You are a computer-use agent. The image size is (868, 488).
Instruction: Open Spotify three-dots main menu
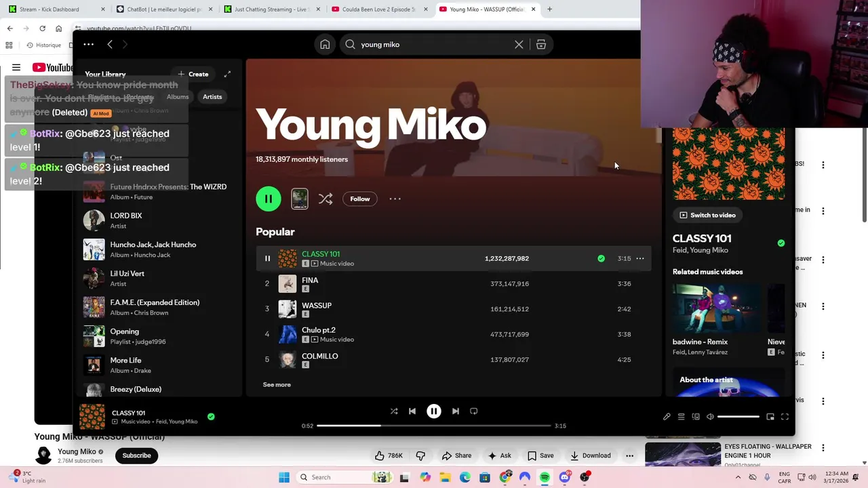(x=88, y=44)
